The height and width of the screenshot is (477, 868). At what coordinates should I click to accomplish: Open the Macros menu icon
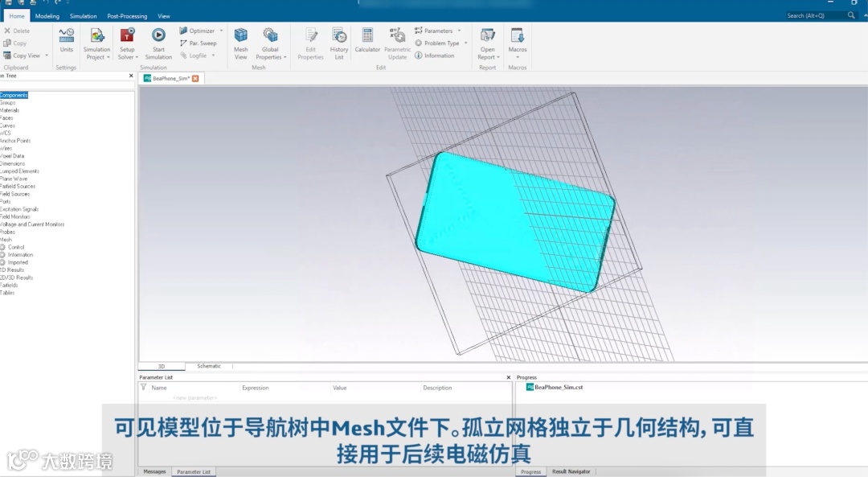pos(518,35)
